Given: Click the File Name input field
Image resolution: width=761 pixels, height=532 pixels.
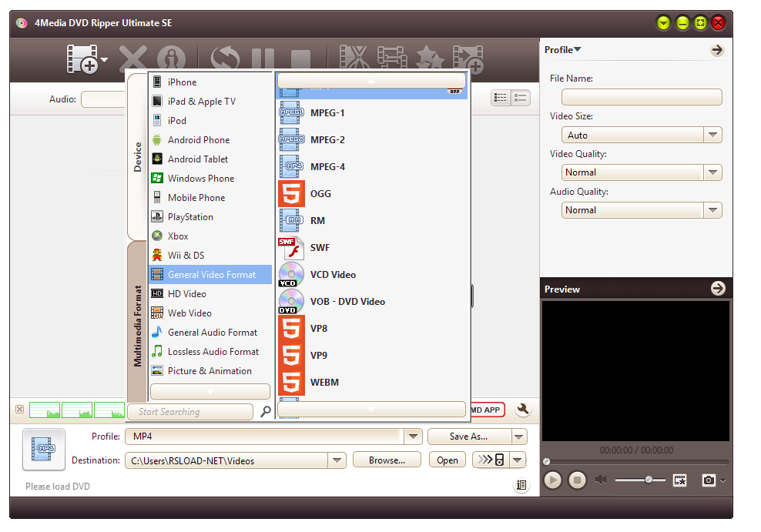Looking at the screenshot, I should click(x=642, y=97).
